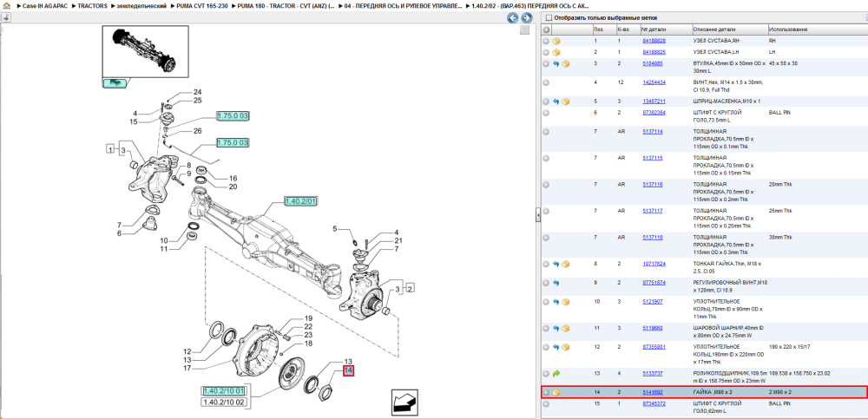The height and width of the screenshot is (419, 868).
Task: Click the box icon for part 84188825
Action: coord(556,52)
